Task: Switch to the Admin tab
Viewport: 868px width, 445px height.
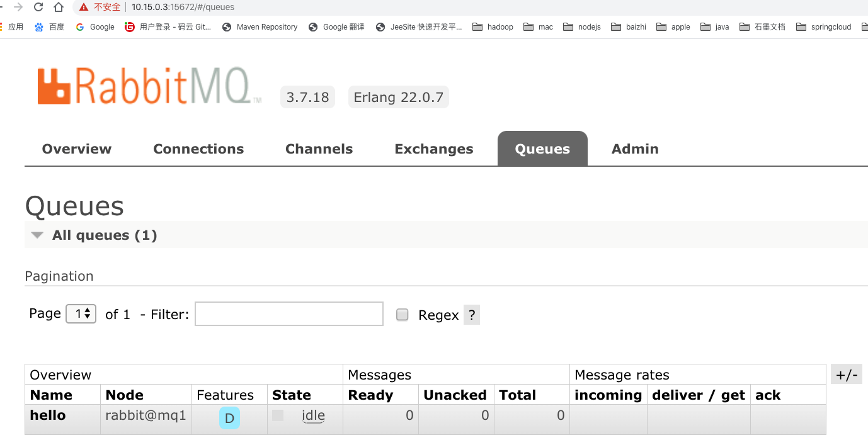Action: point(635,149)
